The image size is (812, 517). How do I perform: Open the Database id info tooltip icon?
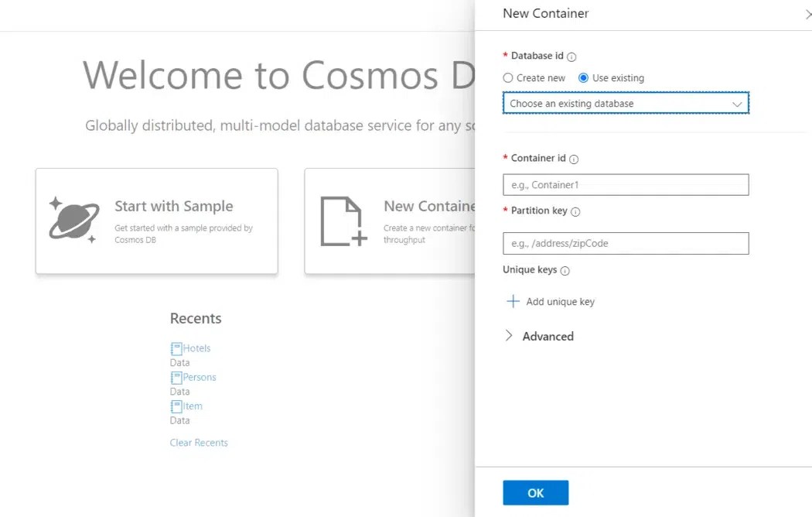pyautogui.click(x=572, y=55)
